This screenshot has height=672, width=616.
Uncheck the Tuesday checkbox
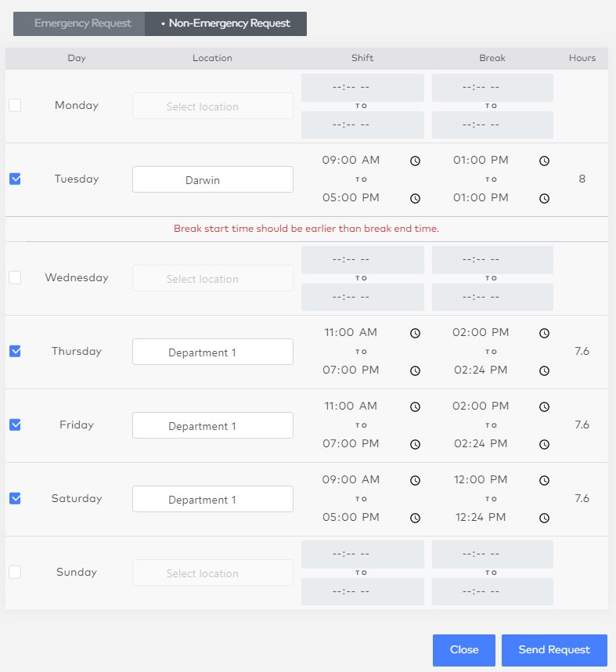(15, 179)
